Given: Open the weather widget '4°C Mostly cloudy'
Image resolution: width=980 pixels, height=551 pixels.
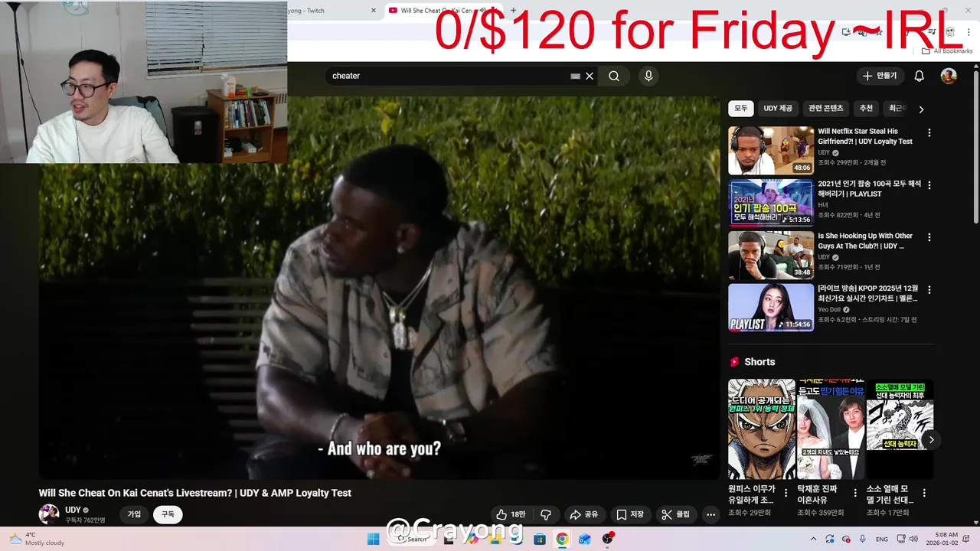Looking at the screenshot, I should 36,539.
